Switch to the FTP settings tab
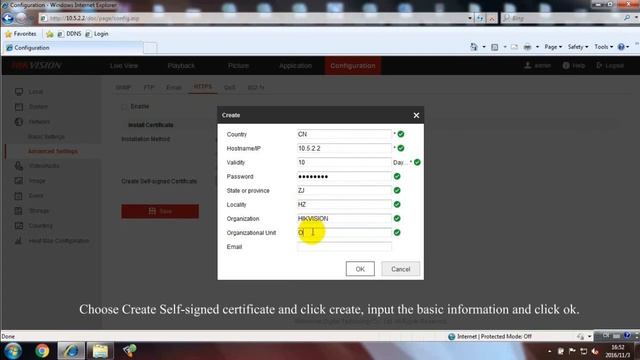640x360 pixels. point(149,87)
